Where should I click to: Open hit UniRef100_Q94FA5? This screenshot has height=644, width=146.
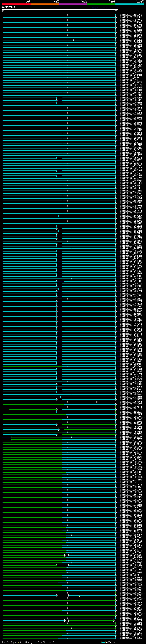point(131,22)
